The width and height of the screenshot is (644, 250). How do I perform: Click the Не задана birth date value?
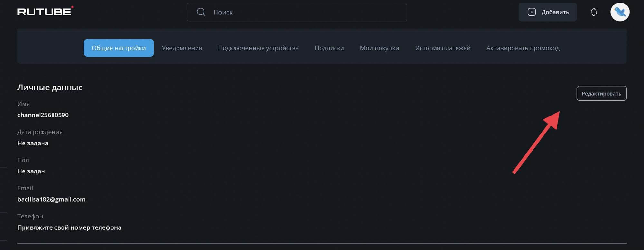click(33, 143)
